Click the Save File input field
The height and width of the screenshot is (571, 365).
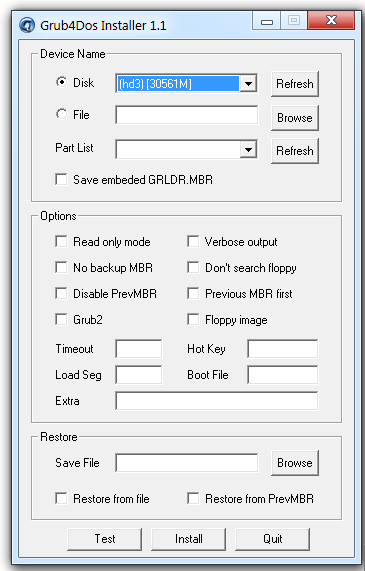click(x=187, y=463)
